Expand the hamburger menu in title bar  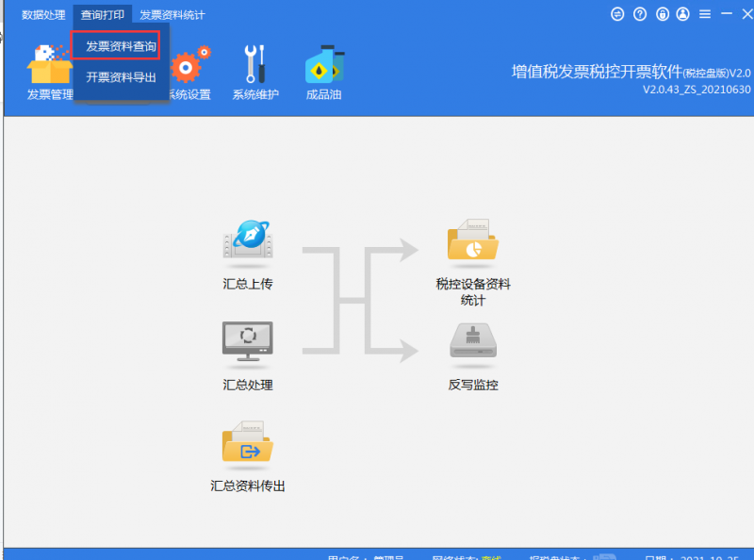tap(704, 14)
